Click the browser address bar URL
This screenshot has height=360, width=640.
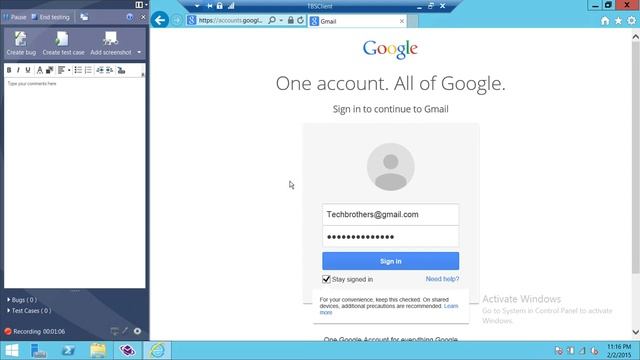pos(231,20)
